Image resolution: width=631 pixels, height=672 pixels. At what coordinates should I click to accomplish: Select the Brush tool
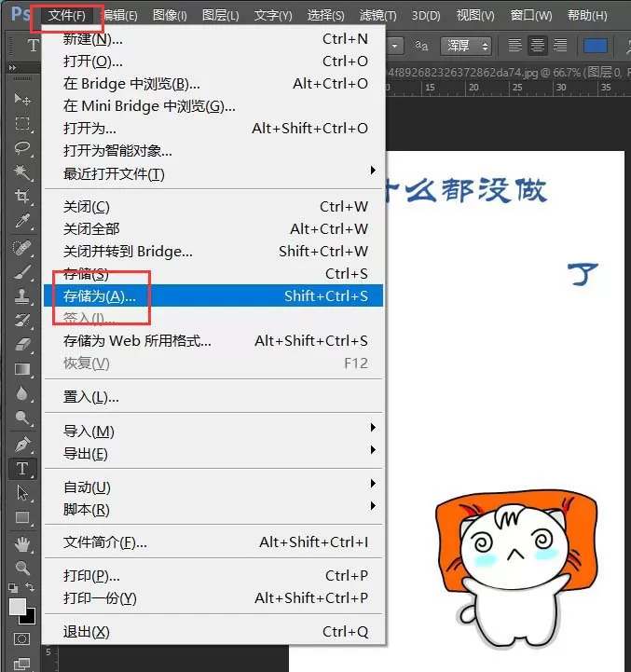coord(21,272)
